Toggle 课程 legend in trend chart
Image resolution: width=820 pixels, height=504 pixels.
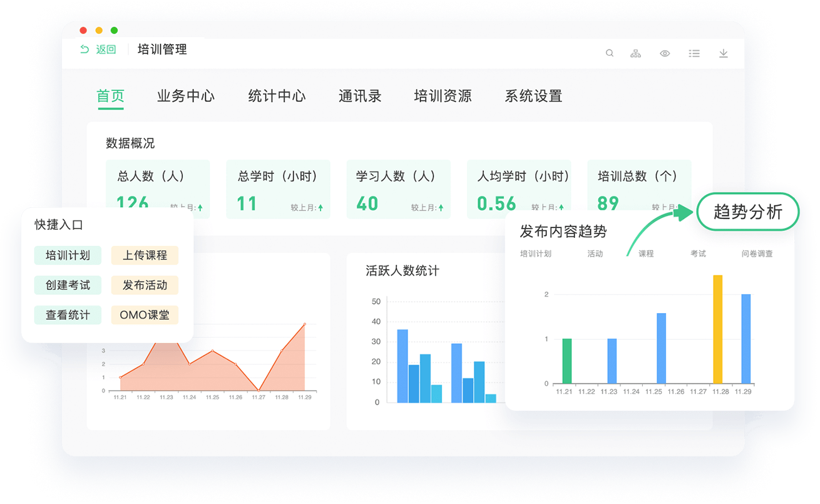(x=646, y=254)
